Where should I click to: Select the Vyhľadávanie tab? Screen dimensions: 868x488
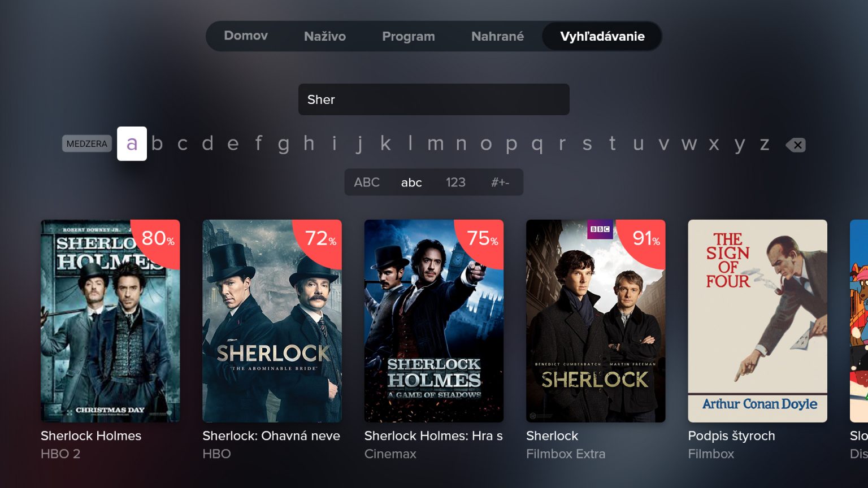click(602, 36)
